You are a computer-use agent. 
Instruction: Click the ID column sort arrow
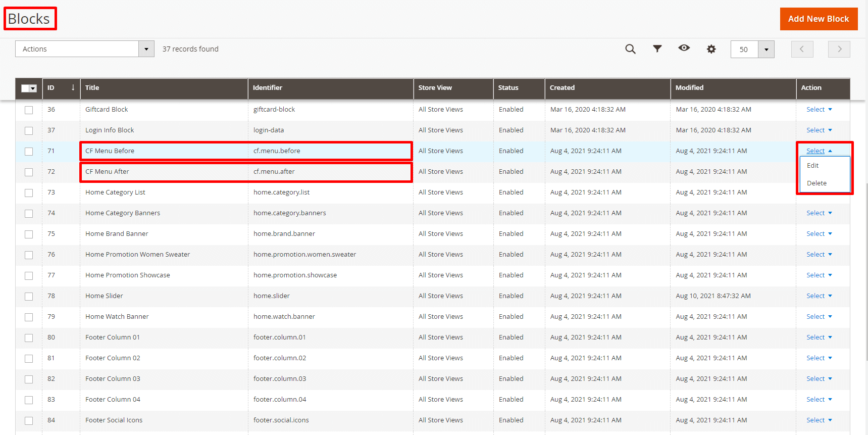(x=73, y=87)
